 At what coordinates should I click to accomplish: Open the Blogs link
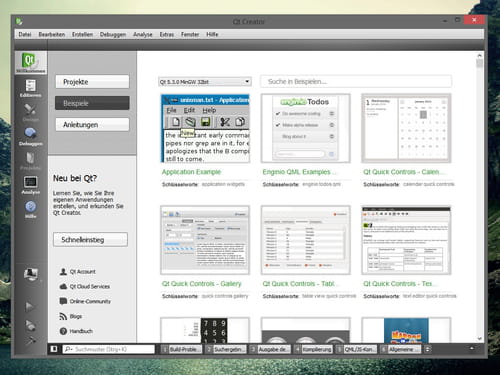click(76, 316)
